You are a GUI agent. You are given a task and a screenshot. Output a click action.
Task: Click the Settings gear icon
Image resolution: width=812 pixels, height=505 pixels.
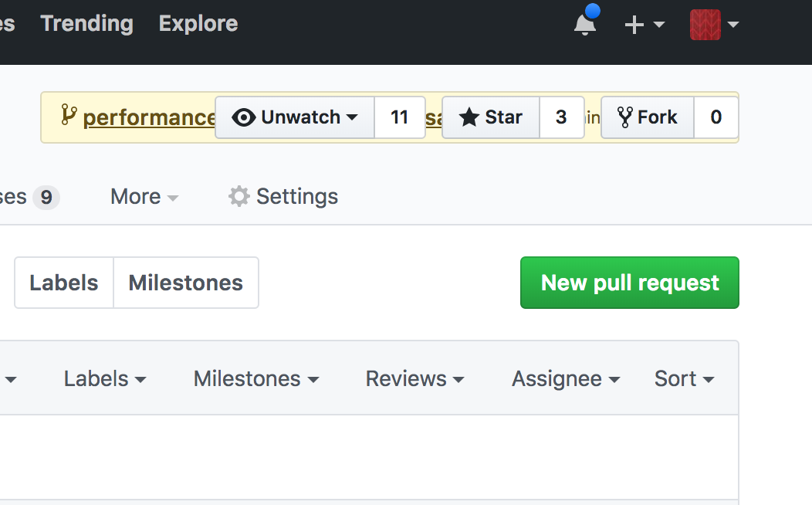(239, 197)
